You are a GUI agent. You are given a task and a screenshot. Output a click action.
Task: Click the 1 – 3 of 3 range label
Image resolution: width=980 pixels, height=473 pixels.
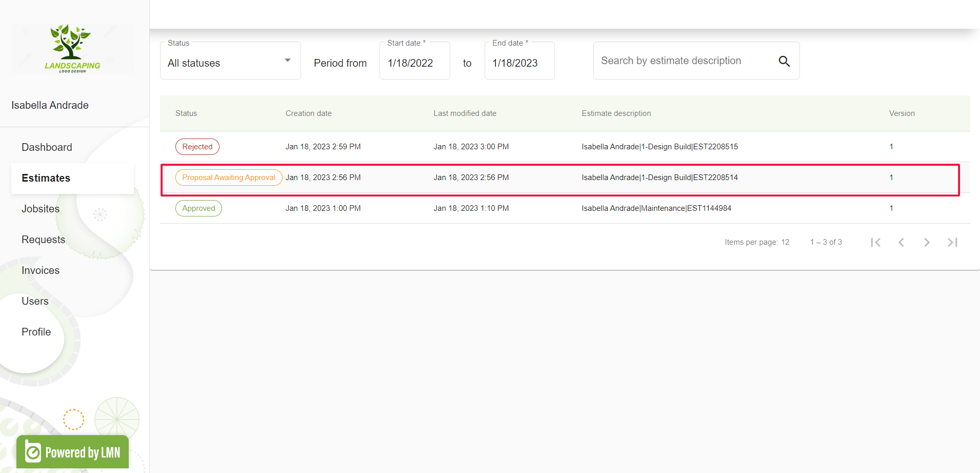point(826,242)
